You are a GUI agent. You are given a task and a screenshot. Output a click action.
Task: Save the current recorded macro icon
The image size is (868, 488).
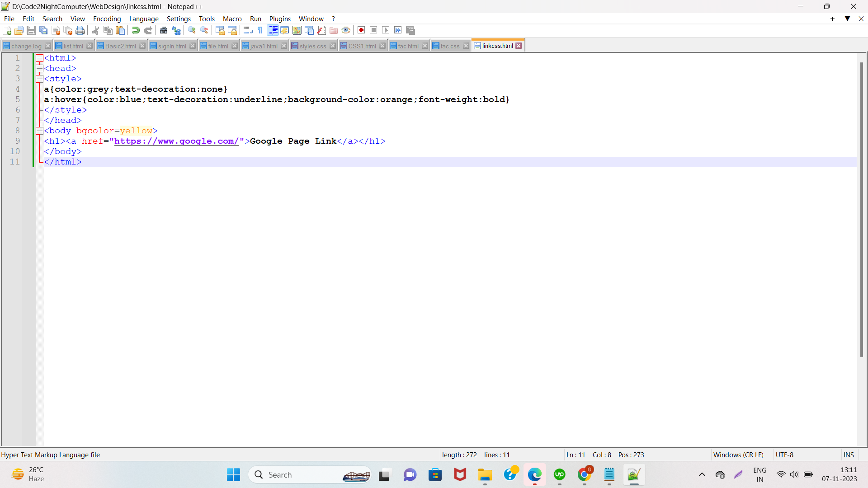[x=410, y=30]
